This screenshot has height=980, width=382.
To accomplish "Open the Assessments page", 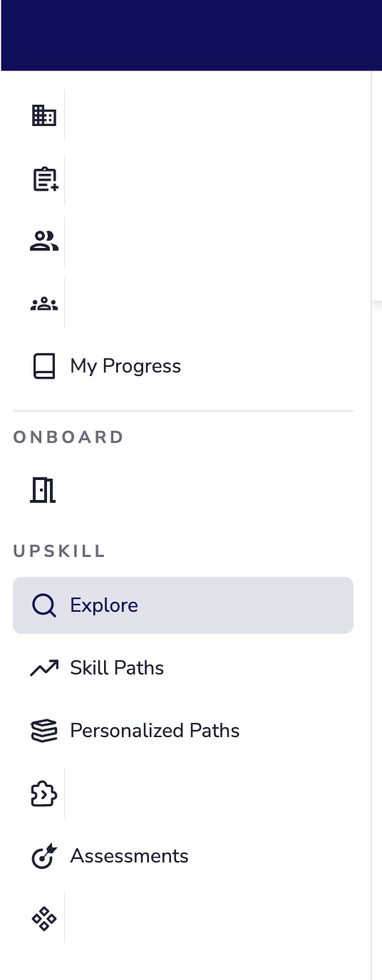I will pyautogui.click(x=129, y=856).
